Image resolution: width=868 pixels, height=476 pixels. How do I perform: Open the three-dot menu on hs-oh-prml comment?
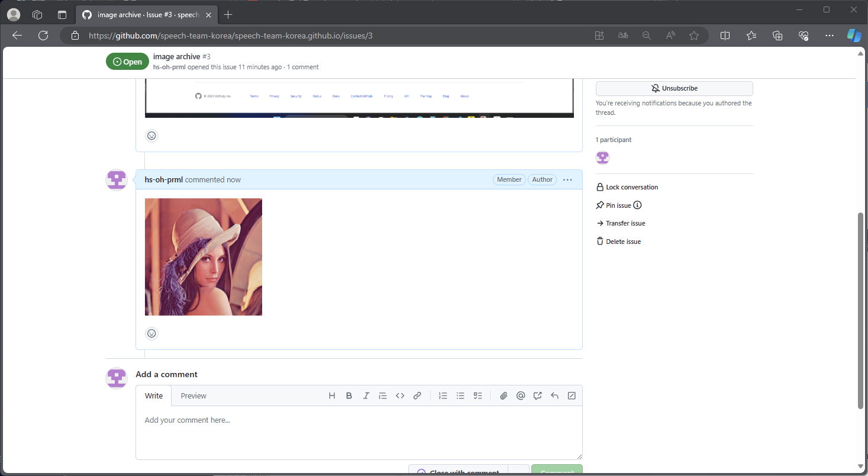[x=567, y=179]
